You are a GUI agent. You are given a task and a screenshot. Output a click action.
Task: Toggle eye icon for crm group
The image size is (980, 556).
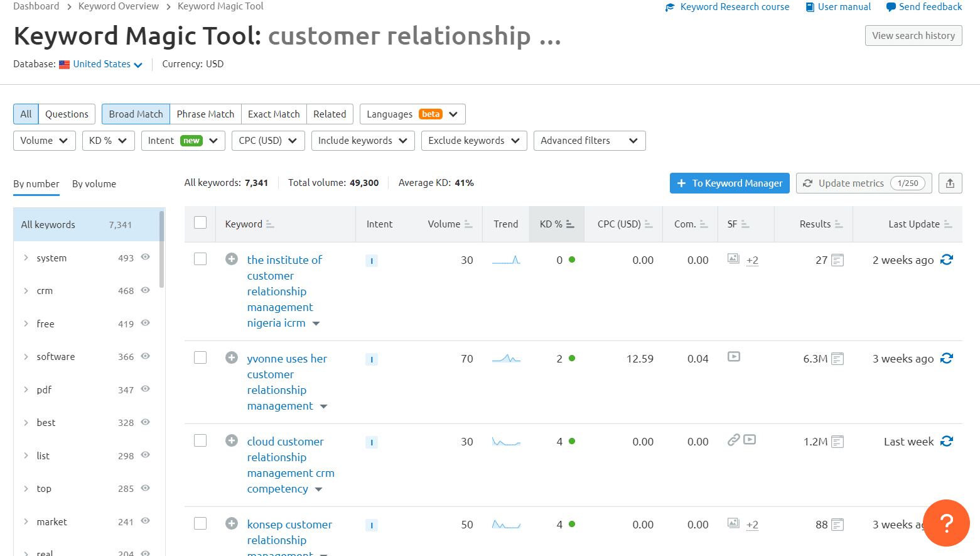click(x=145, y=290)
